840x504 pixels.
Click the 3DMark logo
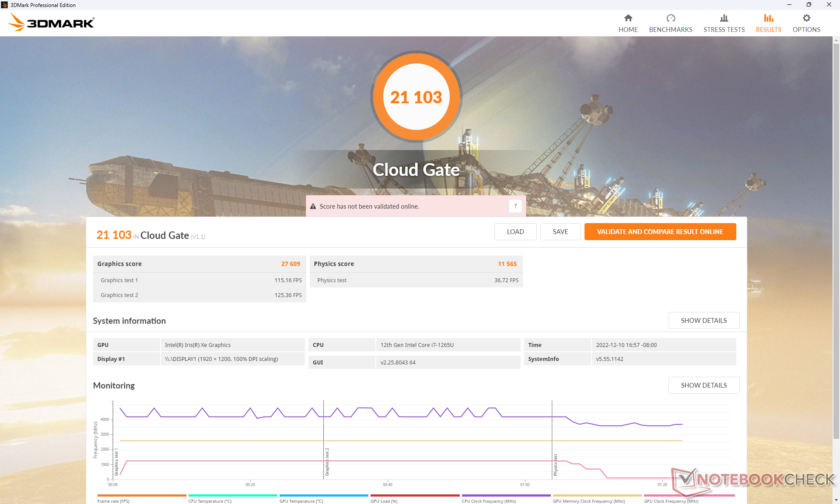pos(52,22)
